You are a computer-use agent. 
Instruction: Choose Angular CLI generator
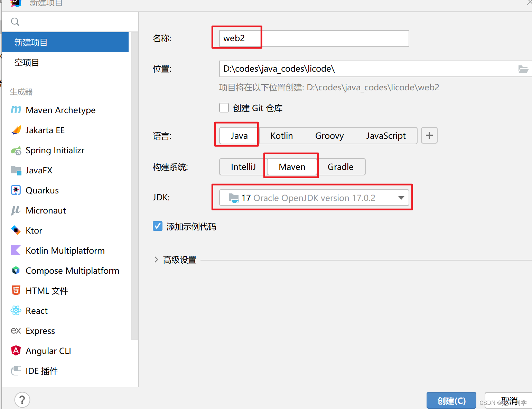pos(48,351)
